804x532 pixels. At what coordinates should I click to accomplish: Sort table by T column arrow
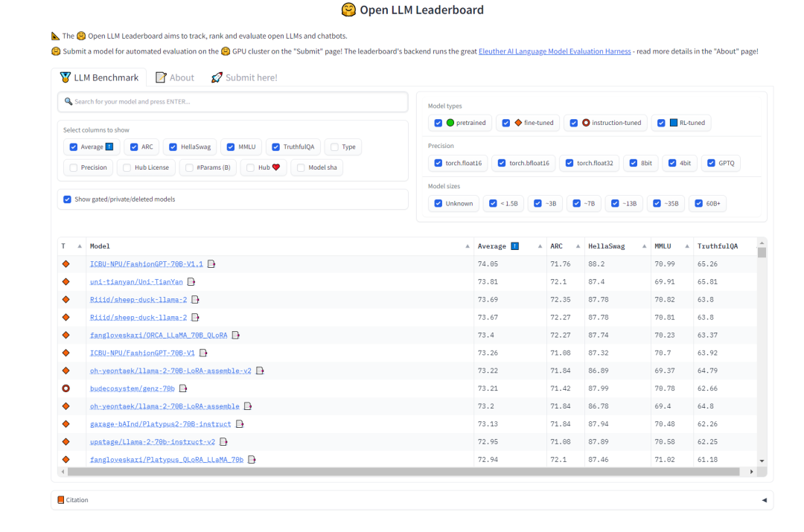tap(80, 246)
